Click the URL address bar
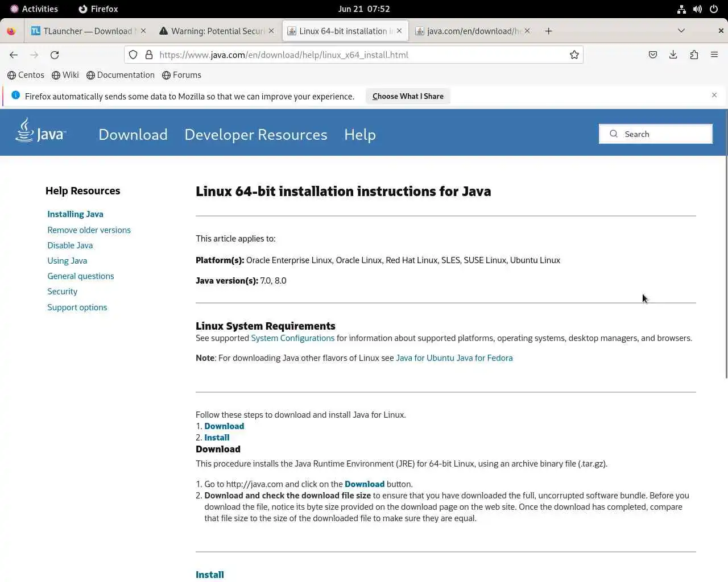The image size is (728, 582). [x=353, y=55]
